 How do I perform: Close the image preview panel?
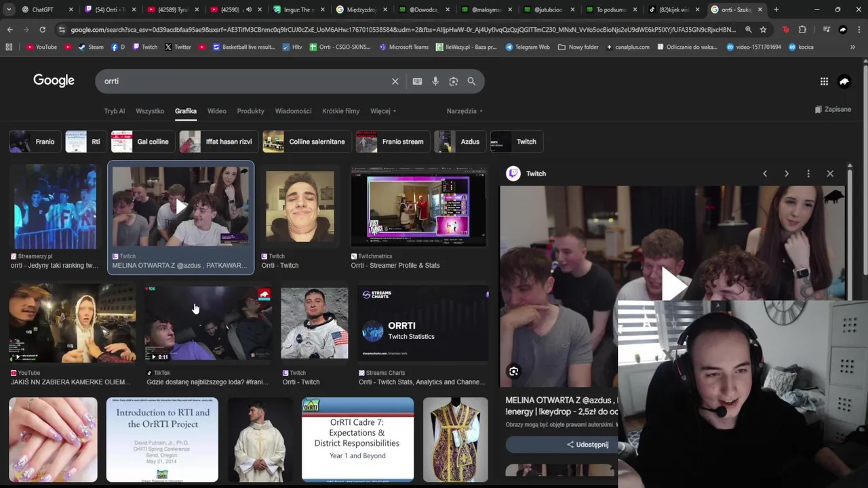coord(830,174)
